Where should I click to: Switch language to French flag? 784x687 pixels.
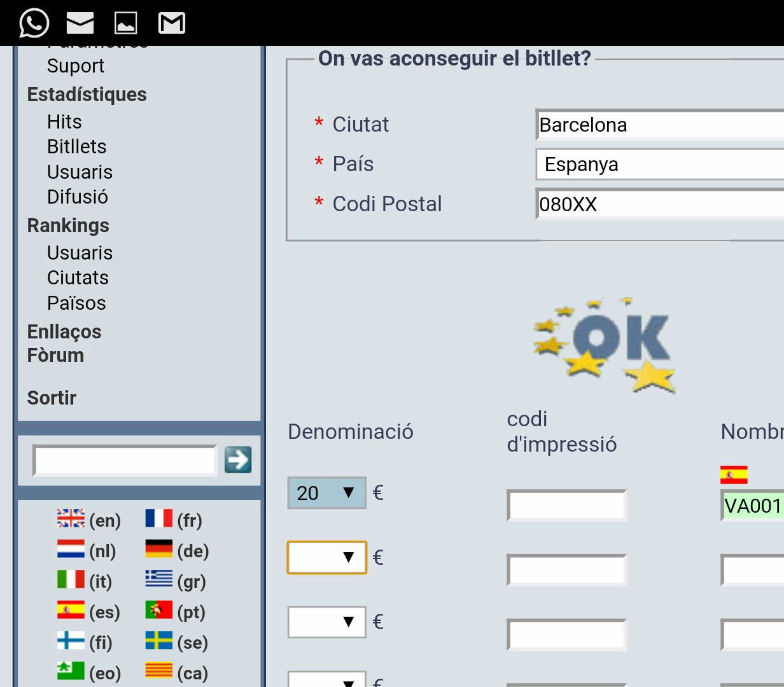[159, 518]
